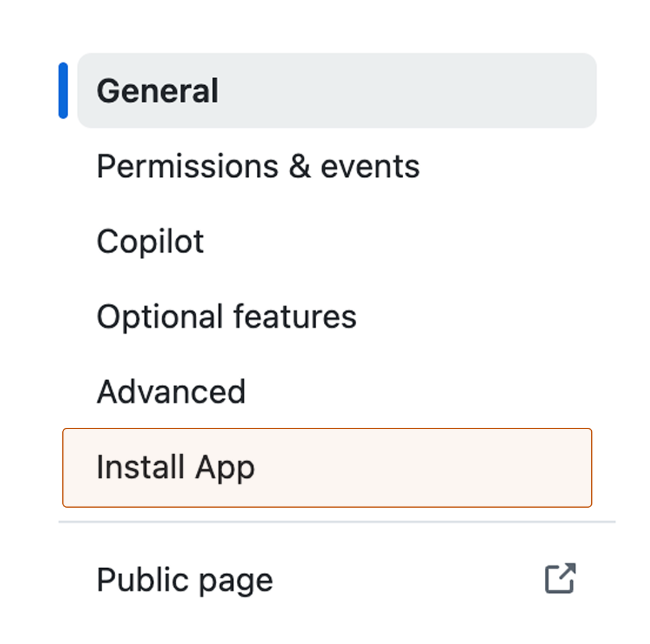This screenshot has height=644, width=650.
Task: Click the external link icon beside Public page
Action: tap(562, 579)
